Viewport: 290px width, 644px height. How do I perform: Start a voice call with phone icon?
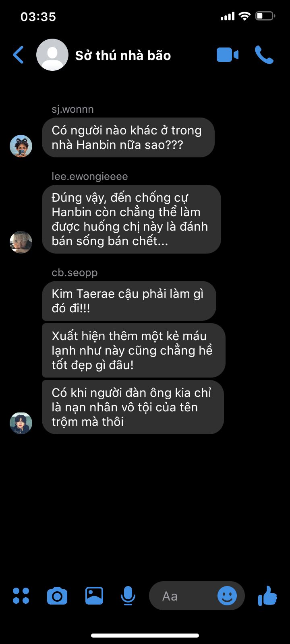tap(264, 55)
